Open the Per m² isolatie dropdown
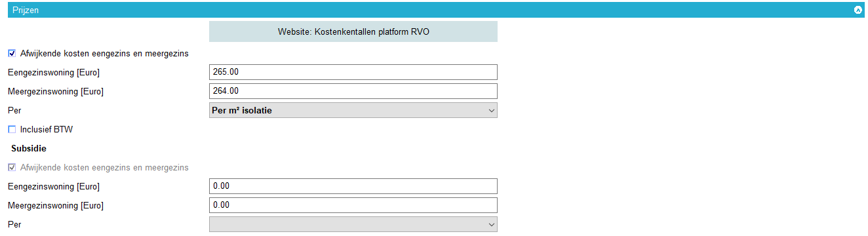 click(353, 110)
